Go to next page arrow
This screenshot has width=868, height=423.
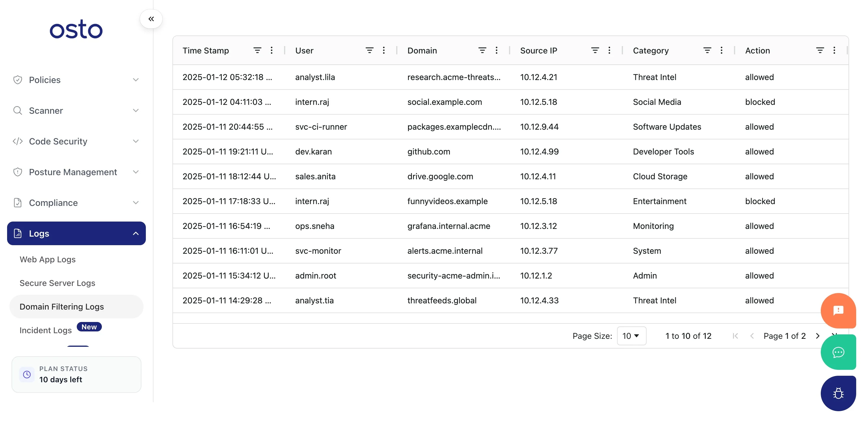(818, 336)
